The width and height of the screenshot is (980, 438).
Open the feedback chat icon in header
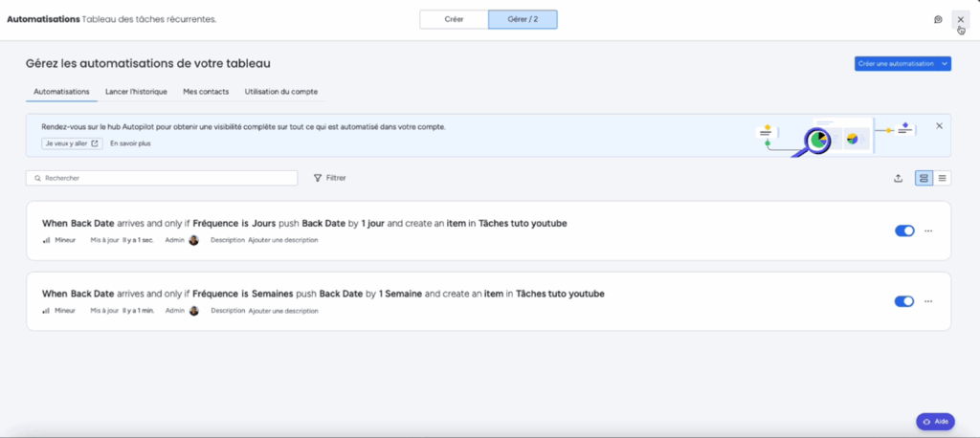point(938,19)
